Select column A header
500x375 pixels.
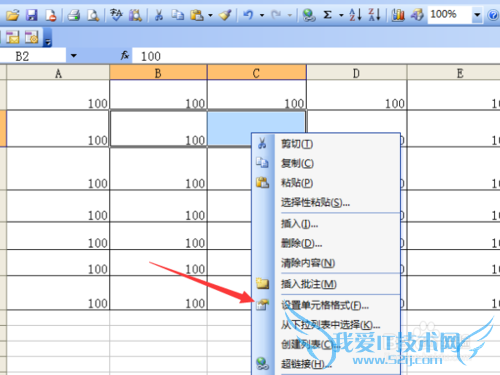(x=58, y=73)
